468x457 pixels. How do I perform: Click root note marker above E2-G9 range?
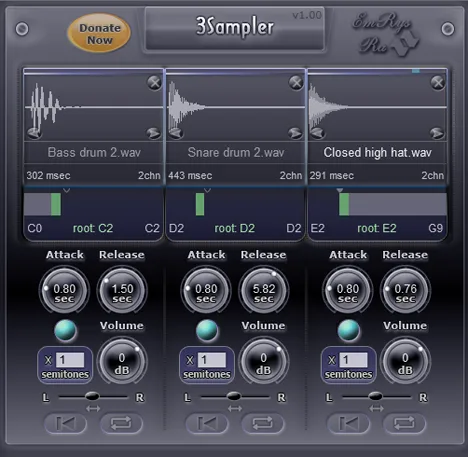coord(340,191)
